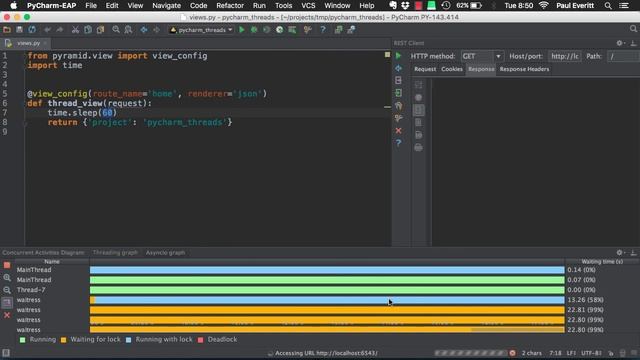Viewport: 640px width, 360px height.
Task: Open Refactor menu
Action: 230,6
